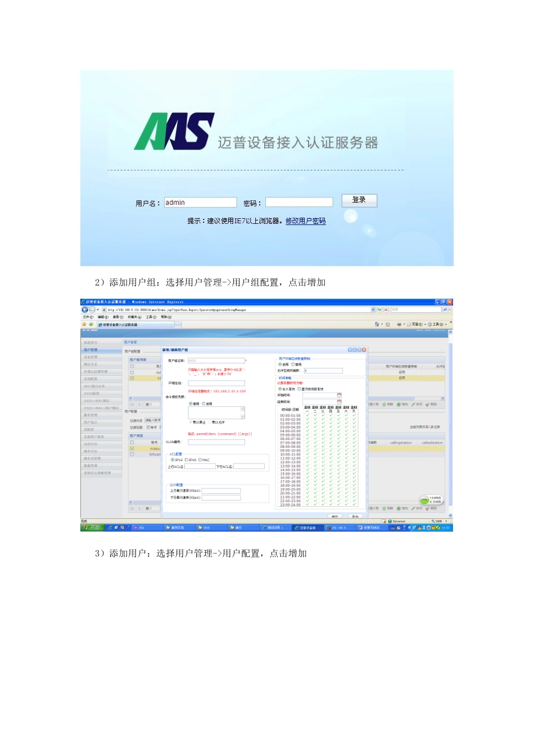Click the 上行最大速率(Kbps) input field
The width and height of the screenshot is (534, 756).
221,491
